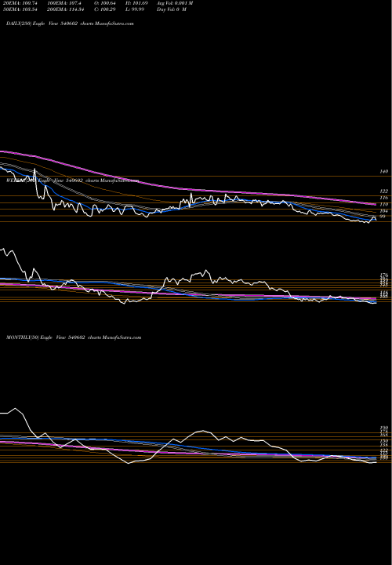Image resolution: width=392 pixels, height=565 pixels.
Task: Click the high price H: value
Action: (136, 3)
